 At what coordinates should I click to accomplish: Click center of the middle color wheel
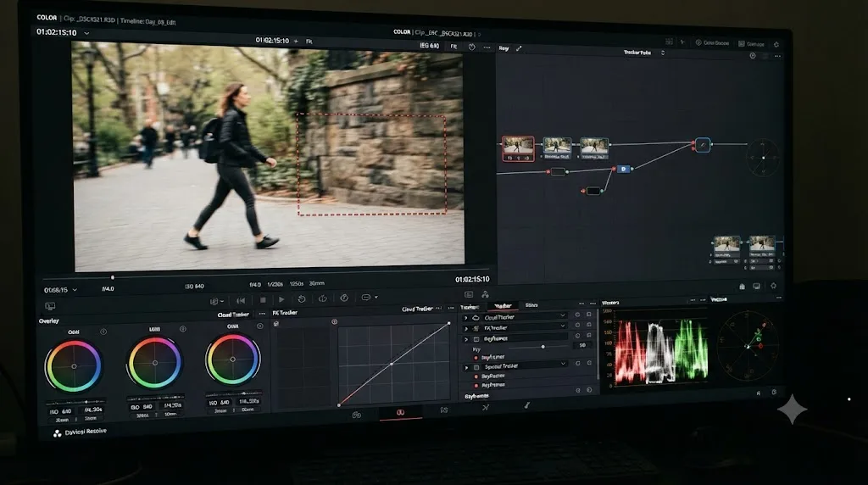click(x=155, y=363)
